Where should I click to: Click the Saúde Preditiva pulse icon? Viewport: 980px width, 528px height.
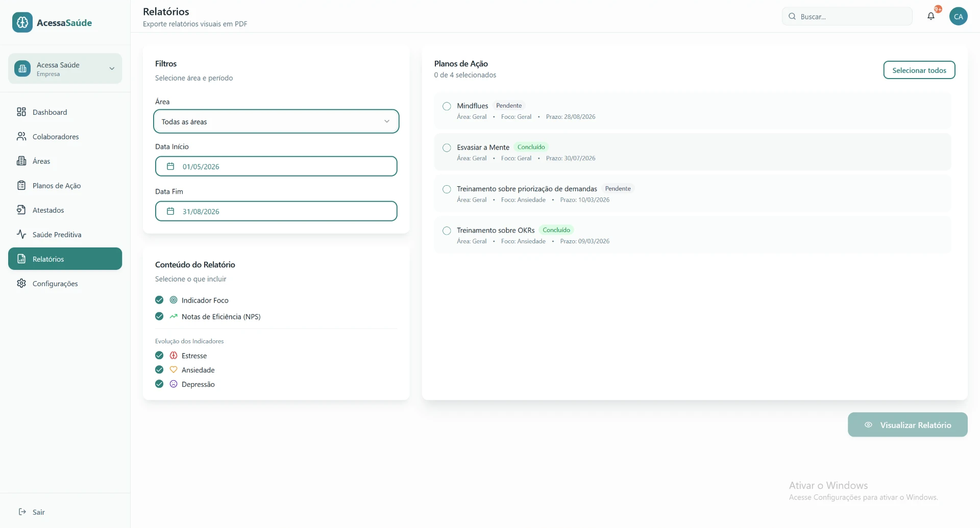pyautogui.click(x=21, y=234)
